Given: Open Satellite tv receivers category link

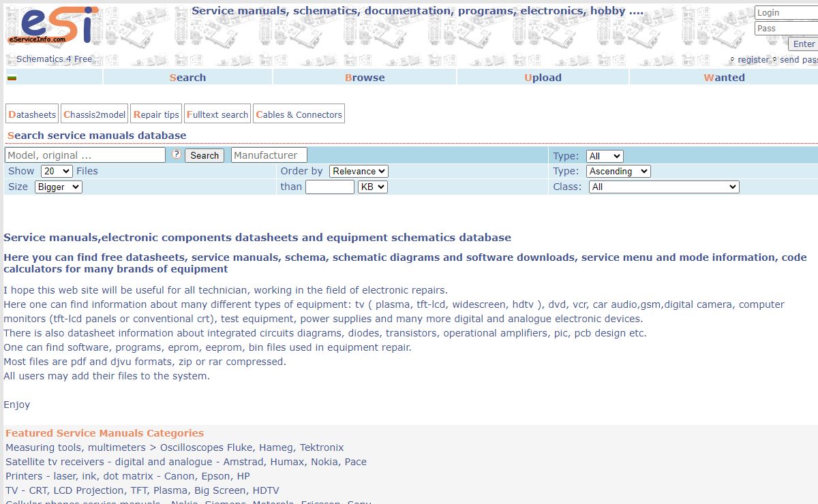Looking at the screenshot, I should 186,462.
